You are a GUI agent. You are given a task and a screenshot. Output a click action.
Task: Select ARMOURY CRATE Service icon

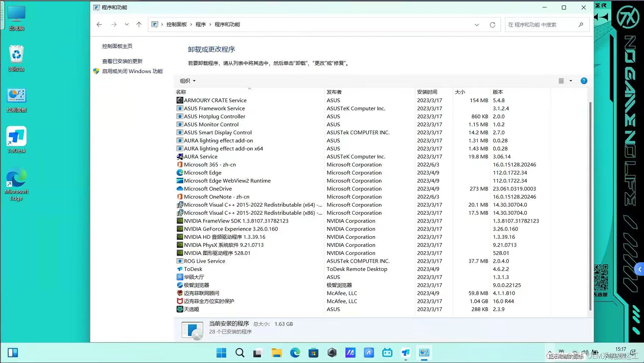180,100
